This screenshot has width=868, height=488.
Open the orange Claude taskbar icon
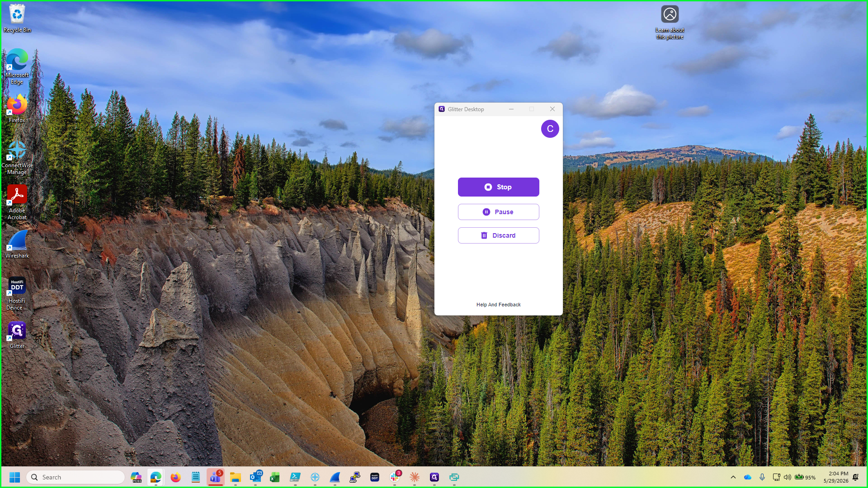415,477
